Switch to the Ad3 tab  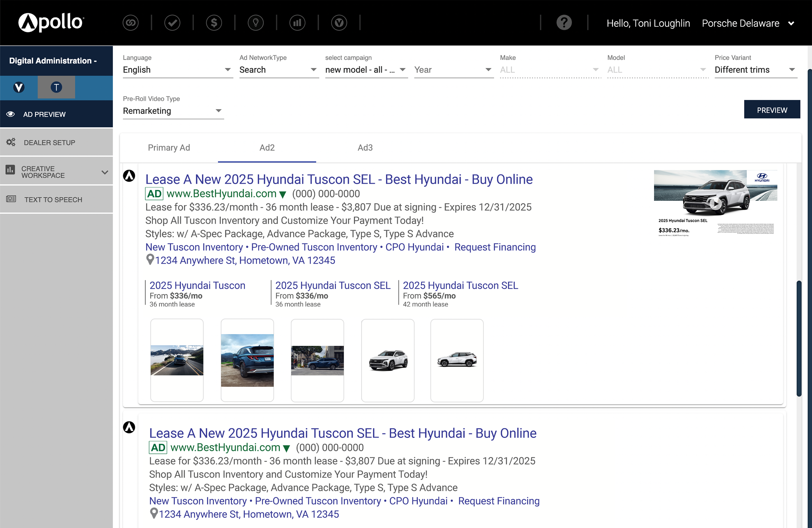coord(365,148)
